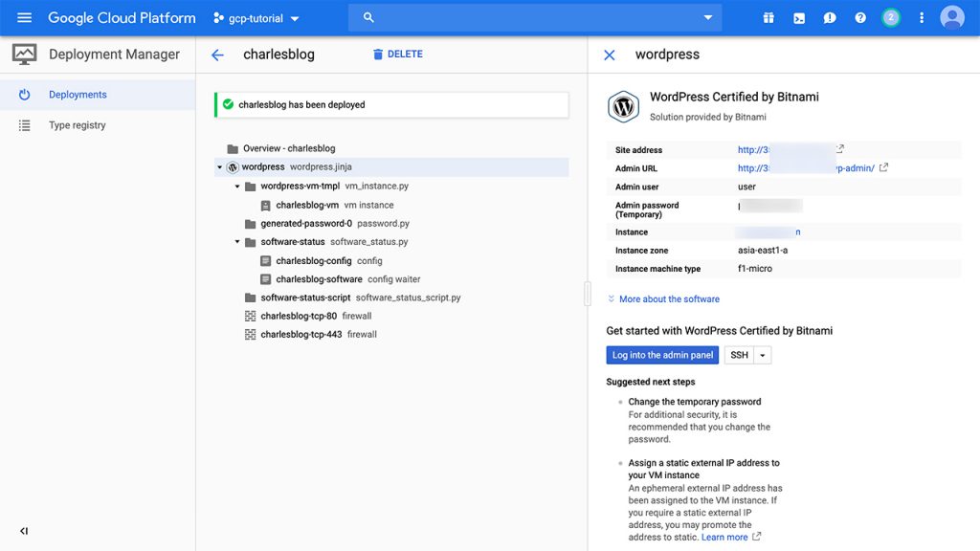
Task: Focus the top search input field
Action: [535, 17]
